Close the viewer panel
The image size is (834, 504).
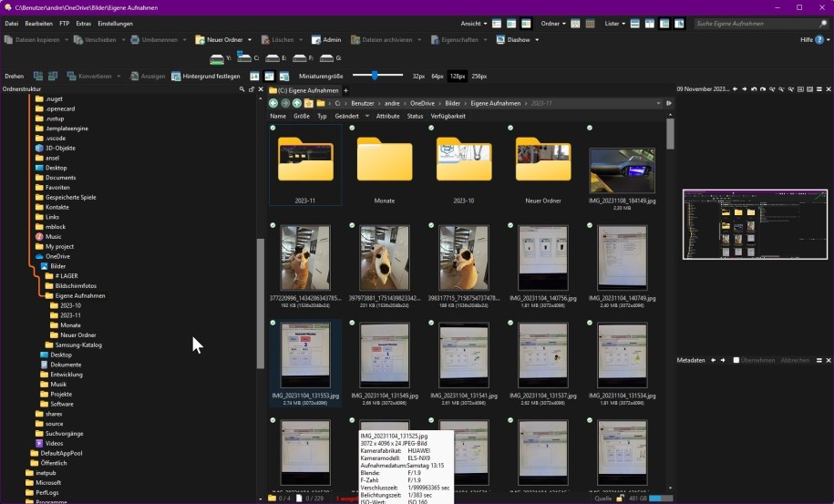pos(829,89)
